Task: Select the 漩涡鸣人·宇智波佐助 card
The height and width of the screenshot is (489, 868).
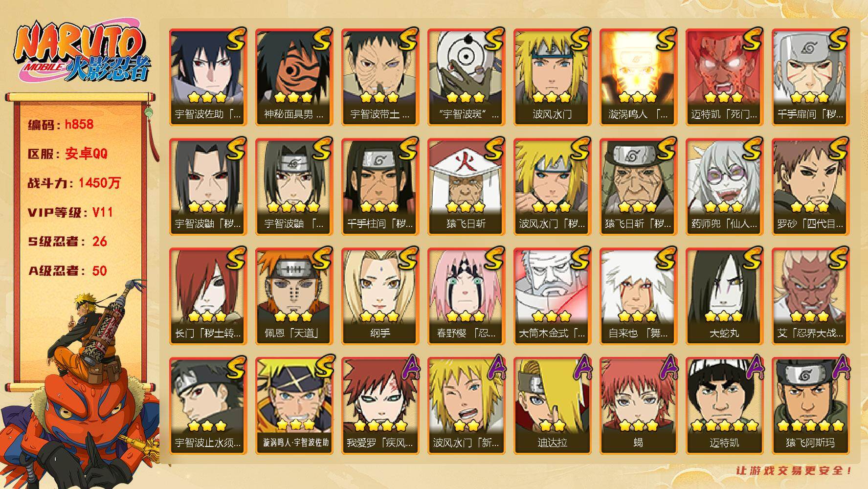Action: (294, 406)
